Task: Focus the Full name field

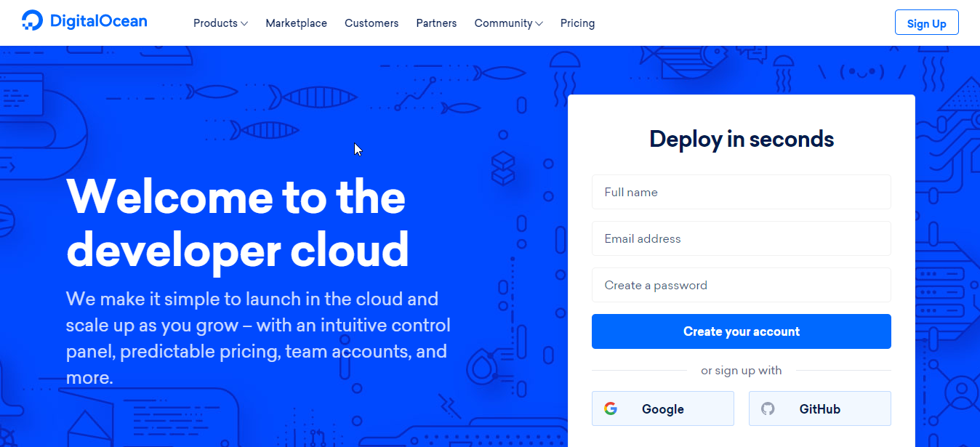Action: (x=741, y=192)
